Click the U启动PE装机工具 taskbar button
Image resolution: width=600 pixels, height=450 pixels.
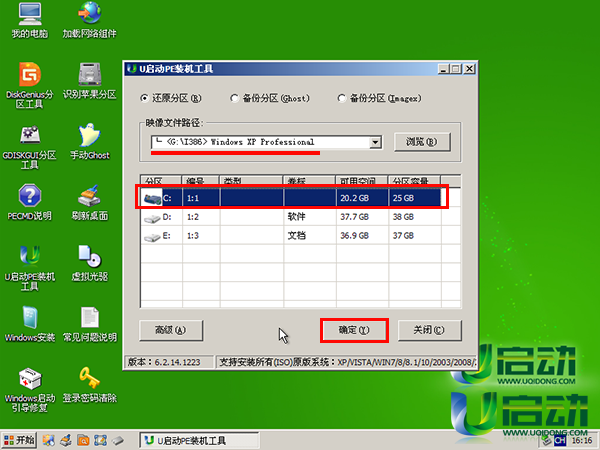click(x=199, y=440)
